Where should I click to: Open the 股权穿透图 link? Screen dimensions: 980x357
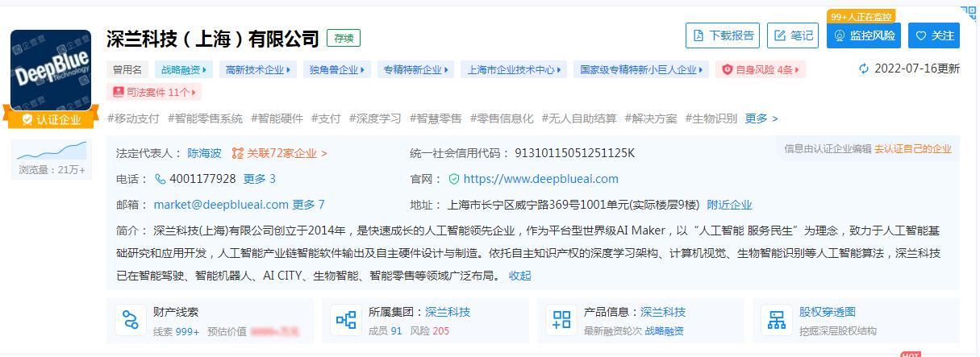pyautogui.click(x=828, y=312)
